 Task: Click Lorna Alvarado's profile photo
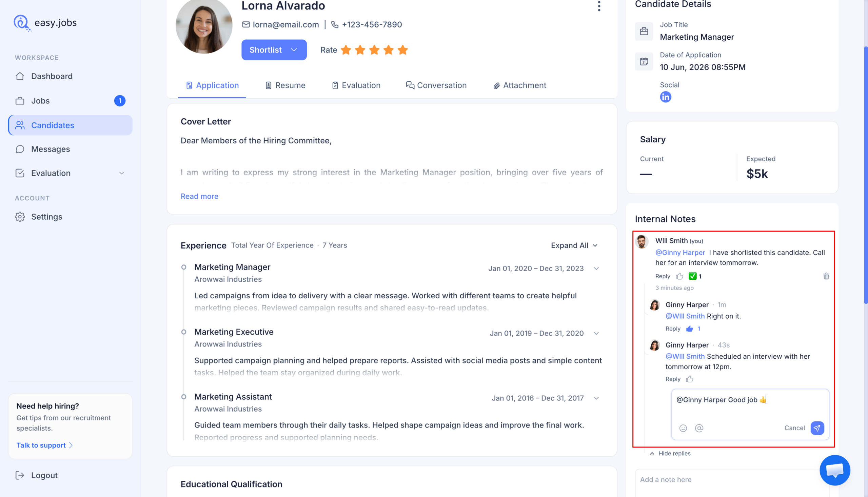click(x=204, y=25)
